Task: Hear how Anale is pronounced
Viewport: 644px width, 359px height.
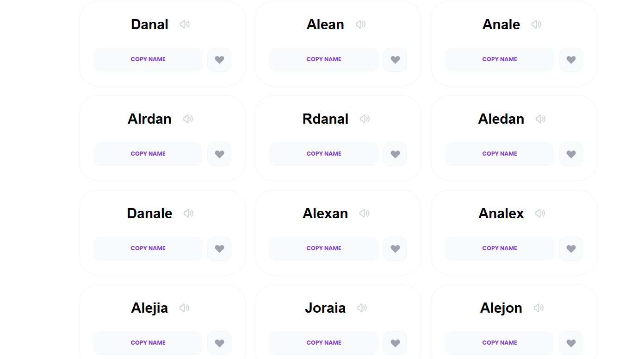Action: pyautogui.click(x=536, y=24)
